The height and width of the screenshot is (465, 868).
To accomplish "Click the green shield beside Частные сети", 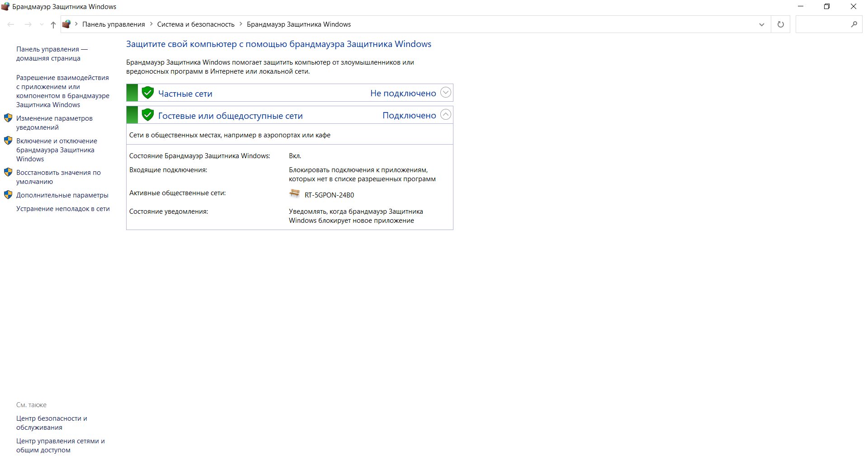I will (x=148, y=93).
